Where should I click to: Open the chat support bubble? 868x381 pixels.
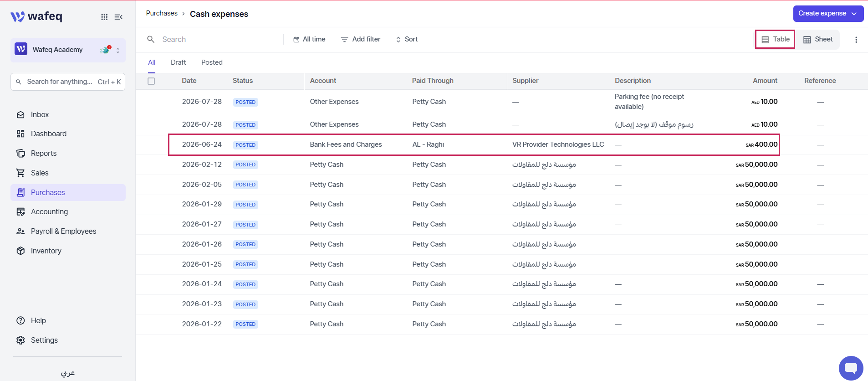pyautogui.click(x=851, y=368)
